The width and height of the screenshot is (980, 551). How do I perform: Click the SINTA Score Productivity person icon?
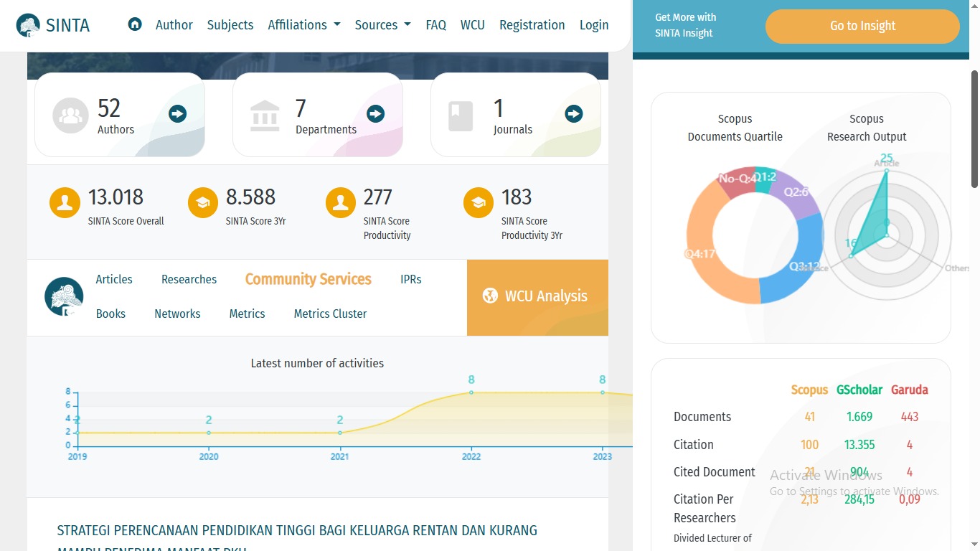tap(340, 203)
